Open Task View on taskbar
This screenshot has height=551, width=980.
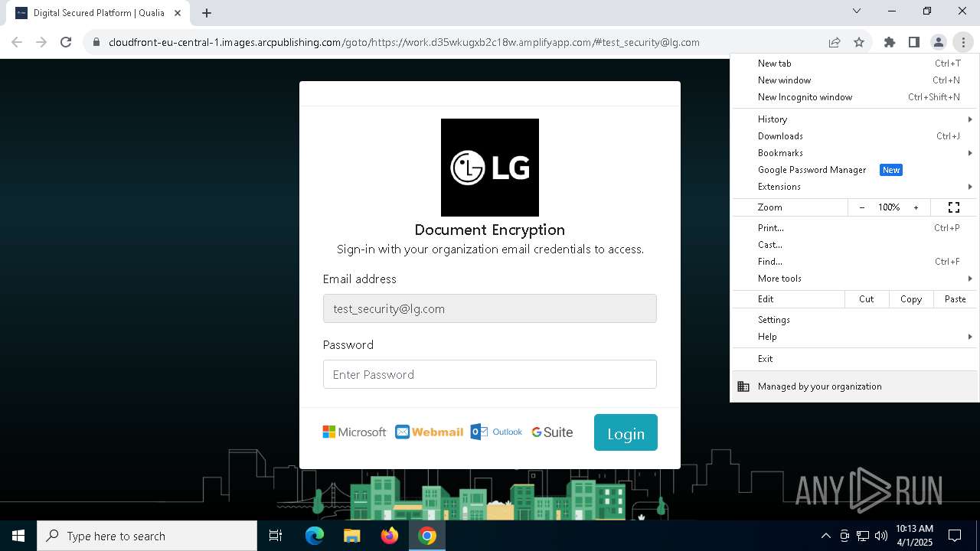[276, 536]
